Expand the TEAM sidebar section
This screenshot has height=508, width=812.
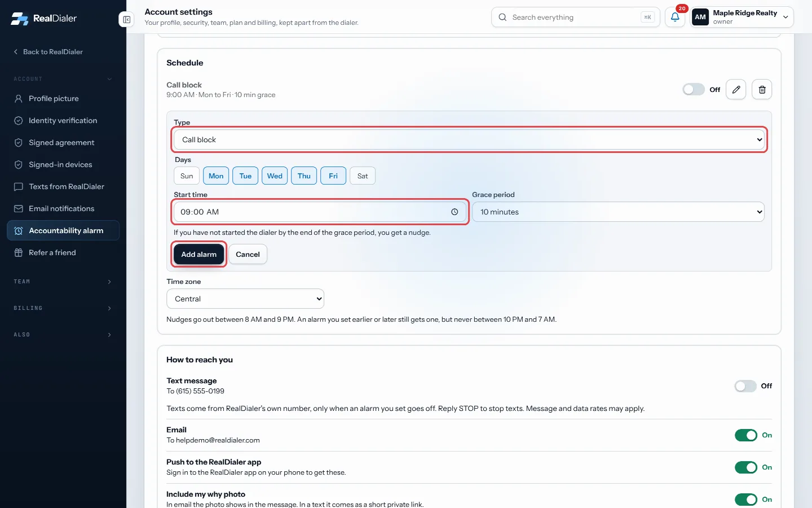(63, 281)
